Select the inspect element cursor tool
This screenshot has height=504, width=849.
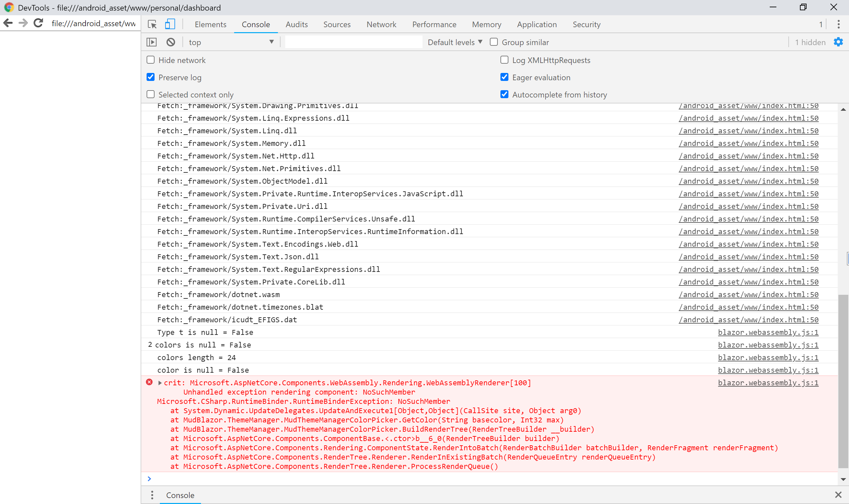click(x=152, y=24)
